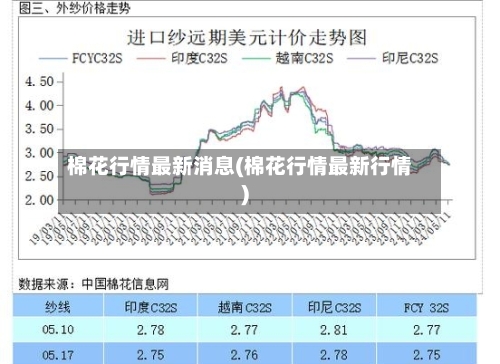Image resolution: width=500 pixels, height=364 pixels.
Task: Click the chart title 进口纱远期美元计价走势图
Action: tap(247, 38)
